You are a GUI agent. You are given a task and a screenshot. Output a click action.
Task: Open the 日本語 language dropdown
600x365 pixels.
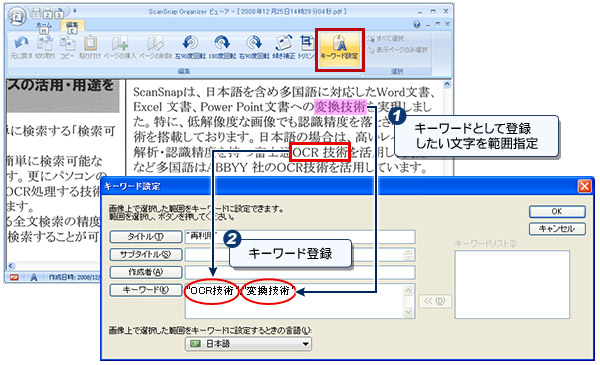tap(248, 344)
